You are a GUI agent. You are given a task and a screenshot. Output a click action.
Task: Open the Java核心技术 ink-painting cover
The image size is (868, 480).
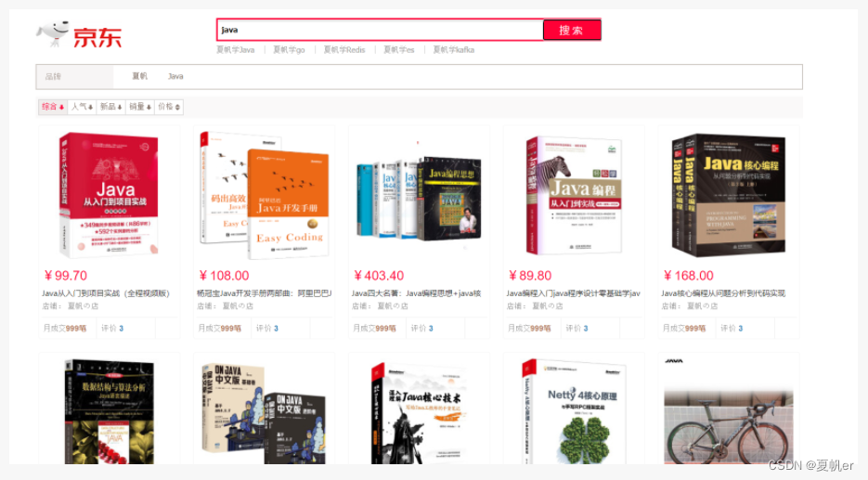point(419,413)
